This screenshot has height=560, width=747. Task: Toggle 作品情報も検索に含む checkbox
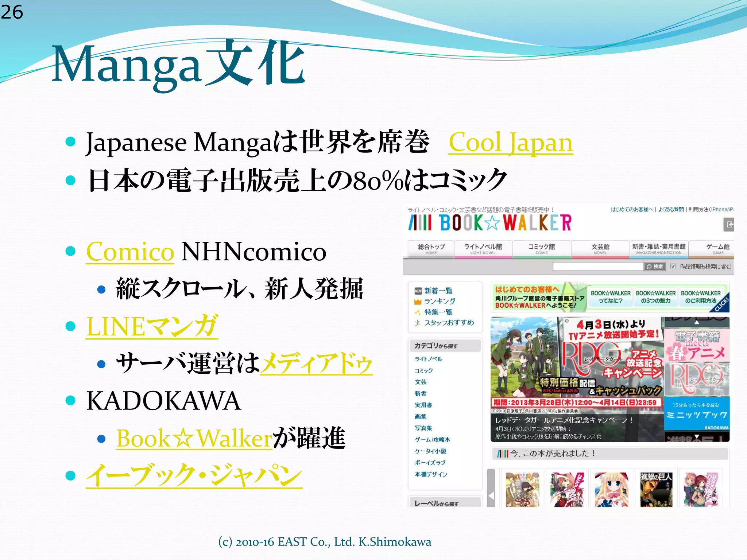673,267
